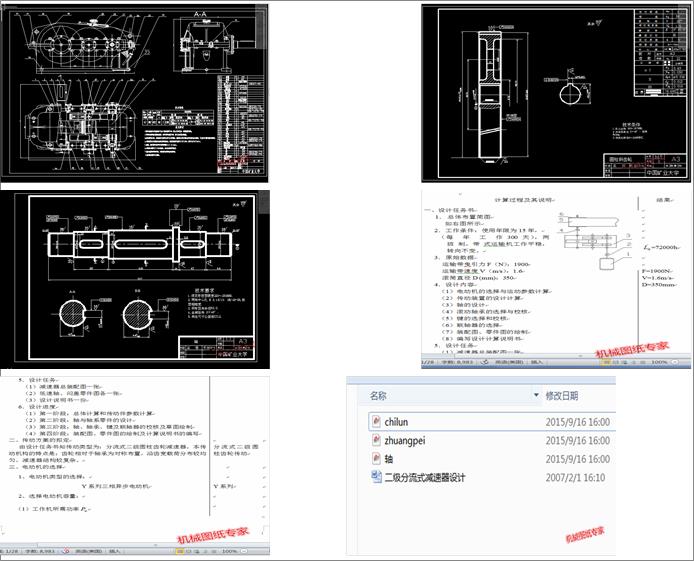Click the F=1900N result text in document

point(657,270)
